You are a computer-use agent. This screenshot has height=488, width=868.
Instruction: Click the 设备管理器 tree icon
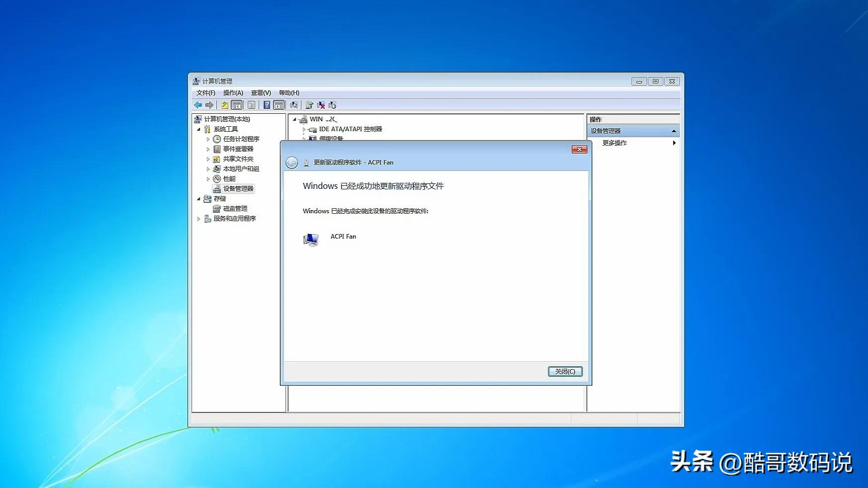pos(217,189)
